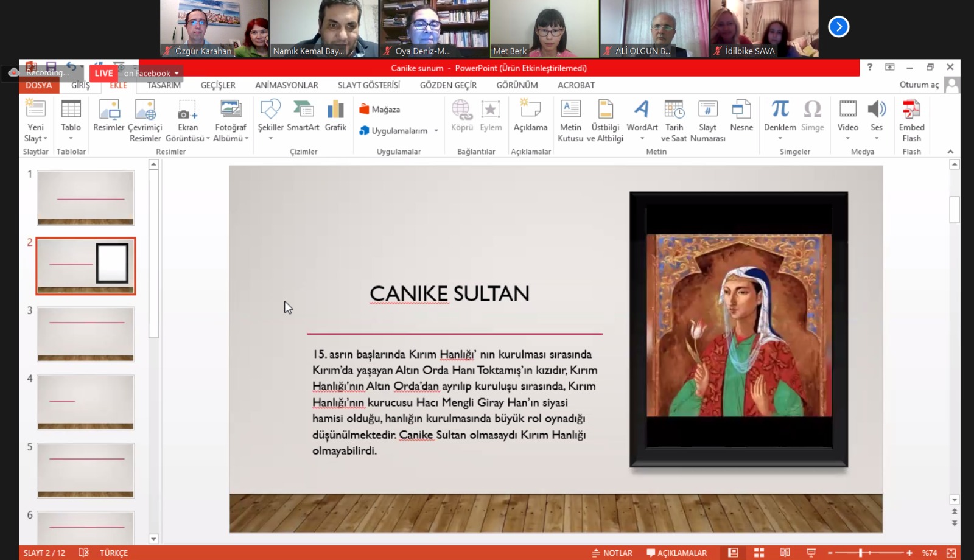This screenshot has width=974, height=560.
Task: Click the zoom slider in status bar
Action: 861,553
